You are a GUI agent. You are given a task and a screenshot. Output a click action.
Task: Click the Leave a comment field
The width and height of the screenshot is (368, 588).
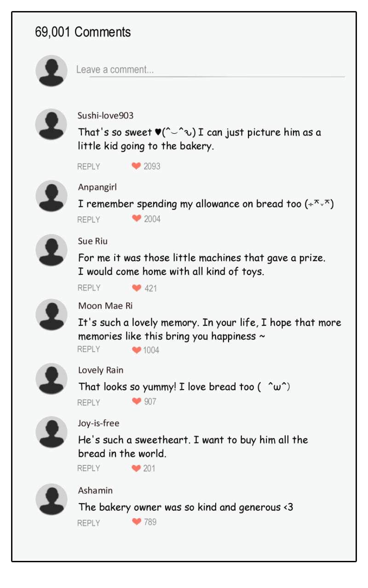coord(210,70)
